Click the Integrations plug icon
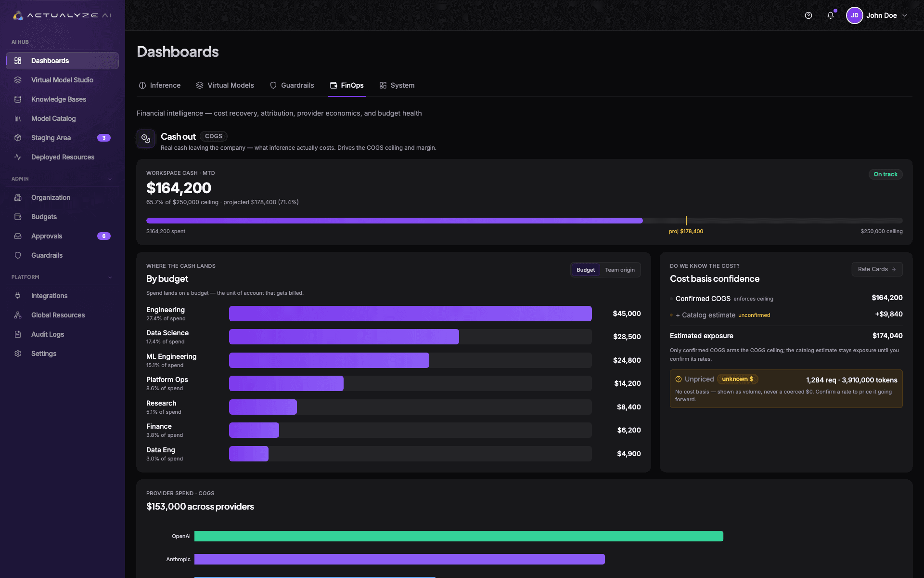 coord(18,296)
